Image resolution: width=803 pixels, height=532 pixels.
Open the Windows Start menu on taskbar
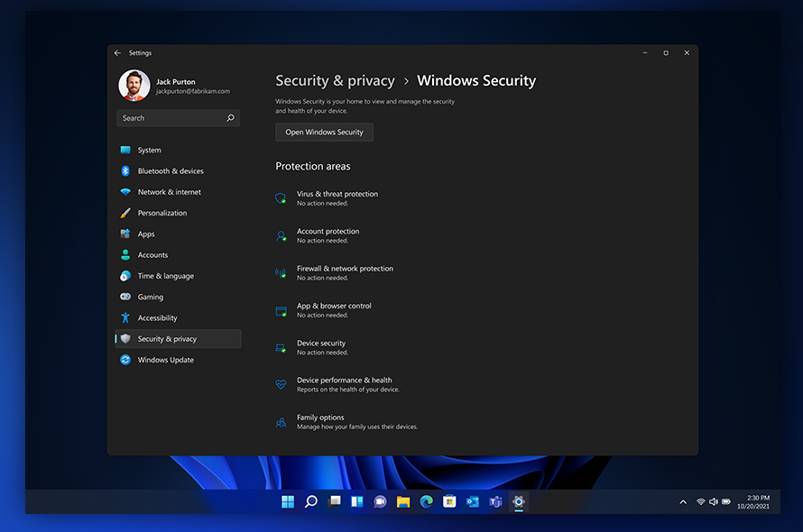tap(288, 501)
